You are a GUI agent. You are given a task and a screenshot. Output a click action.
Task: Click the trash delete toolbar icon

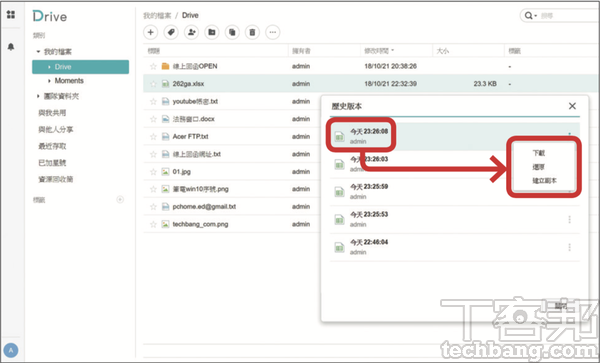pos(252,33)
